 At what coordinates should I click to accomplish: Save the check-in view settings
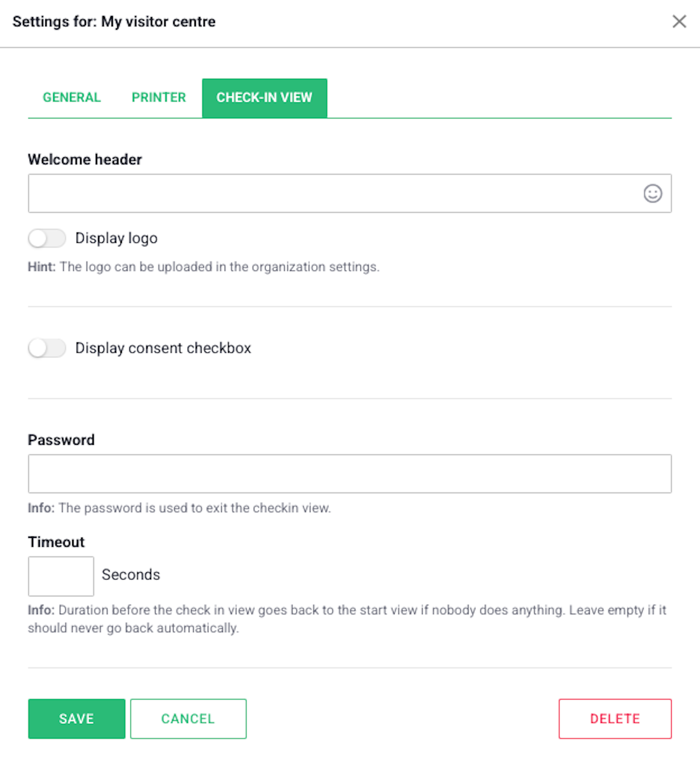pyautogui.click(x=77, y=719)
